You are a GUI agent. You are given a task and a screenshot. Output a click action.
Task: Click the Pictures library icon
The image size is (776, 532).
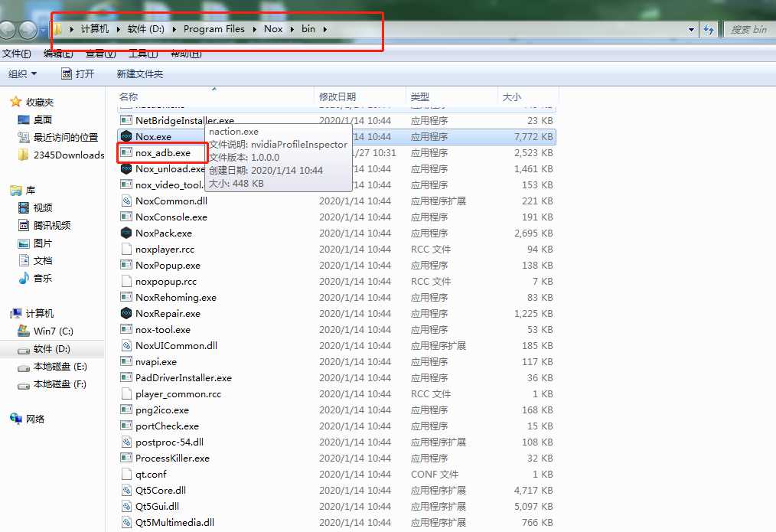[23, 243]
